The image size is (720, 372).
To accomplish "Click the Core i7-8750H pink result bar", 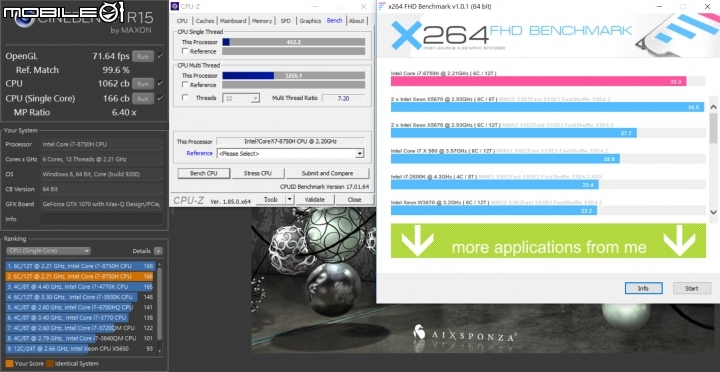I will [538, 81].
